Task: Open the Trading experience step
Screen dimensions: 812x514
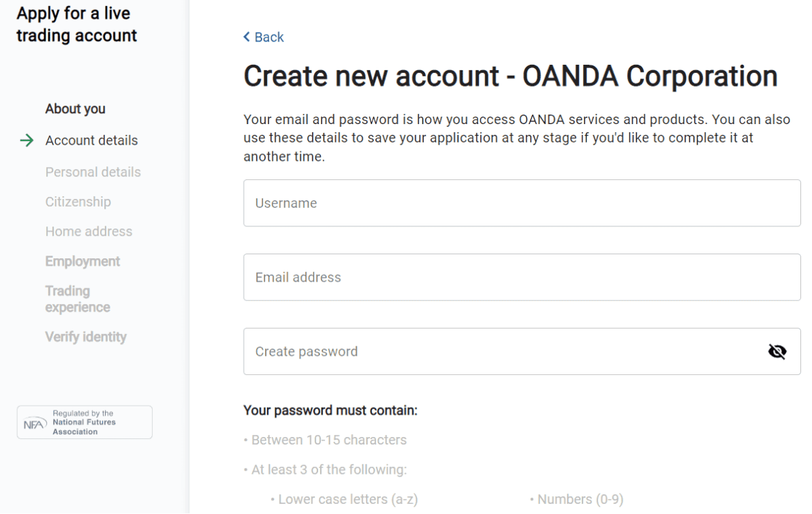Action: pyautogui.click(x=78, y=299)
